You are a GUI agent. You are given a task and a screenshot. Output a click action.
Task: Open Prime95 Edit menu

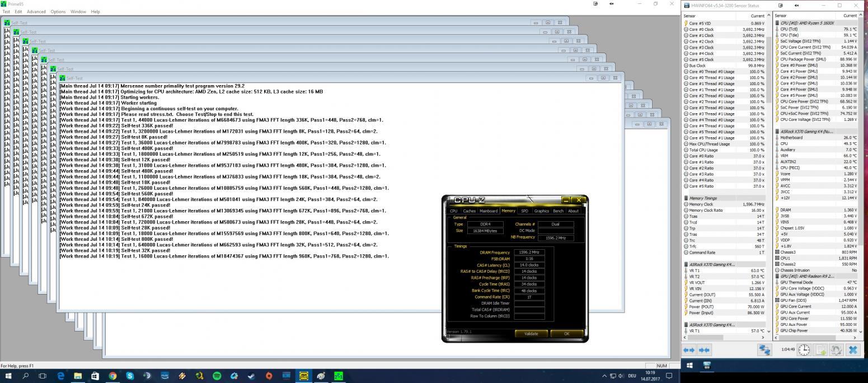pyautogui.click(x=18, y=12)
